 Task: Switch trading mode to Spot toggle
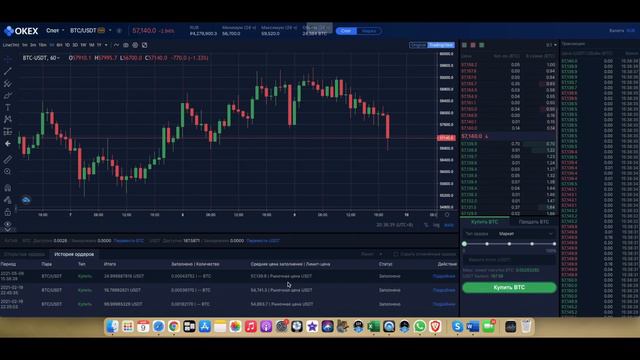coord(346,31)
